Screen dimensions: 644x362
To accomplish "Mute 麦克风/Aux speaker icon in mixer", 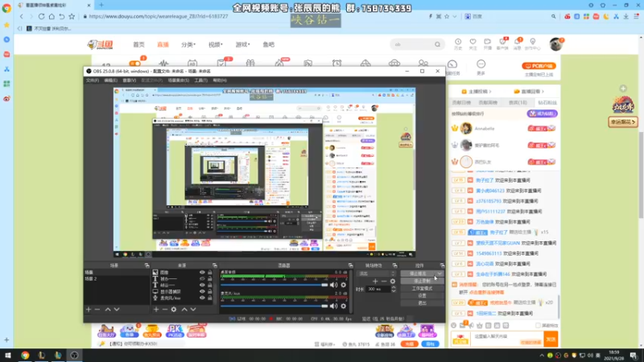I will [x=333, y=306].
